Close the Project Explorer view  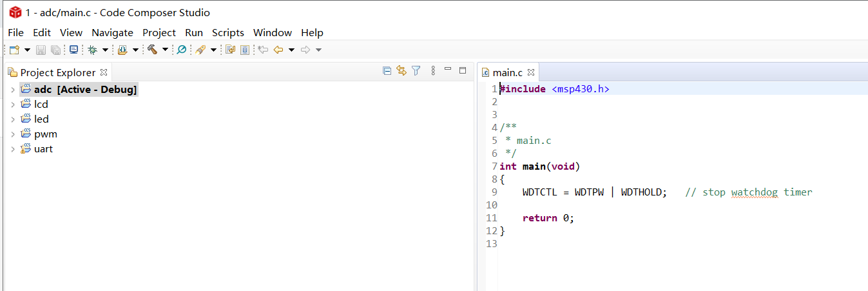pyautogui.click(x=104, y=72)
